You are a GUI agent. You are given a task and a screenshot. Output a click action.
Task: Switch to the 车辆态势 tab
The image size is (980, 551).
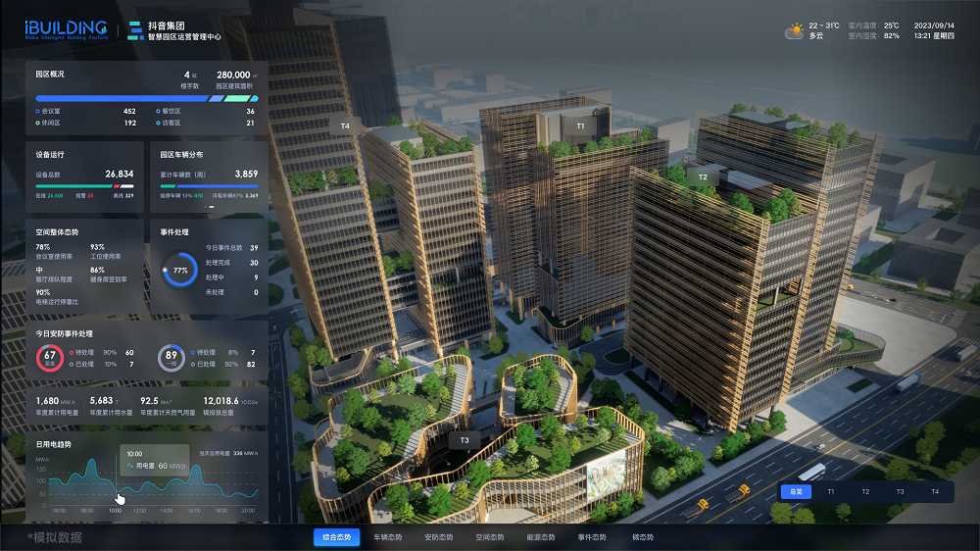387,537
